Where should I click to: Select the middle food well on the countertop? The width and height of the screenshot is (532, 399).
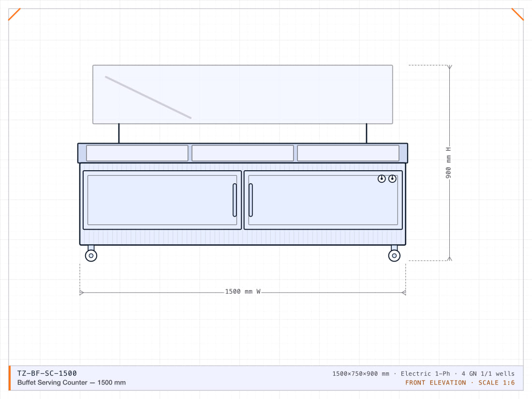(x=243, y=153)
